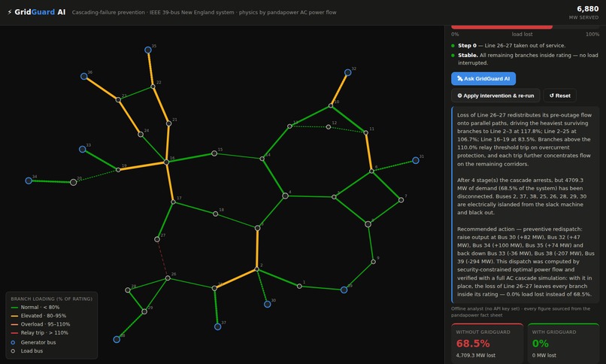Click load bus 21 node
606x364 pixels.
(x=169, y=123)
